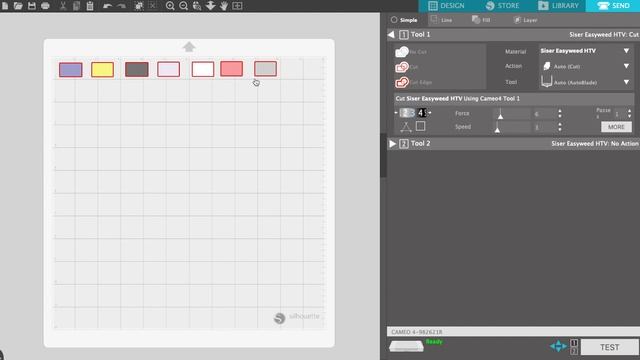The width and height of the screenshot is (640, 360).
Task: Move the Speed slider handle
Action: (497, 130)
